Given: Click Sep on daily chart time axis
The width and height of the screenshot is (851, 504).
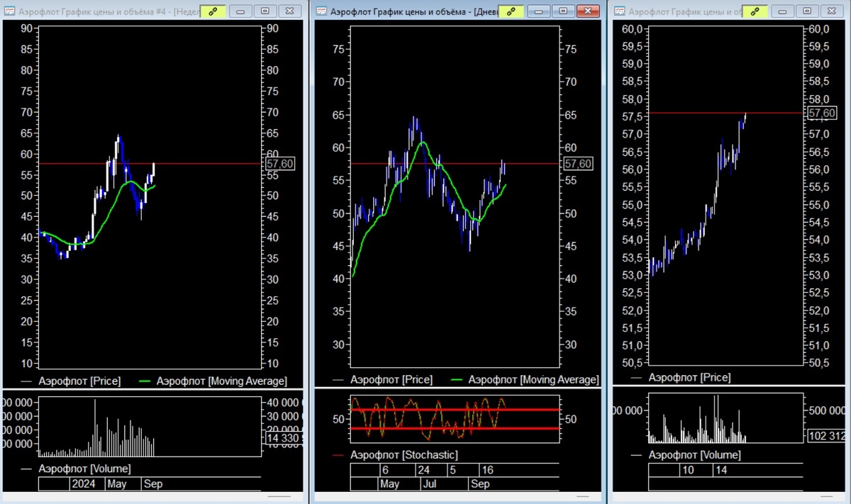Looking at the screenshot, I should coord(480,484).
